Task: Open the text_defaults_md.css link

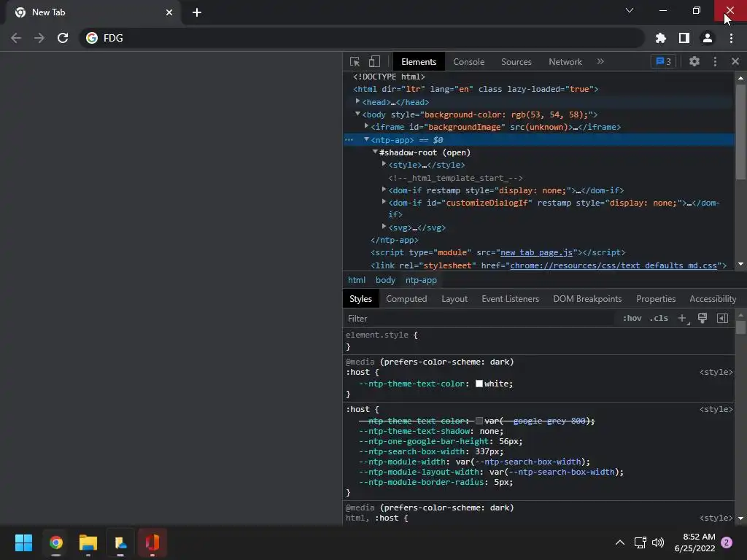Action: click(613, 265)
